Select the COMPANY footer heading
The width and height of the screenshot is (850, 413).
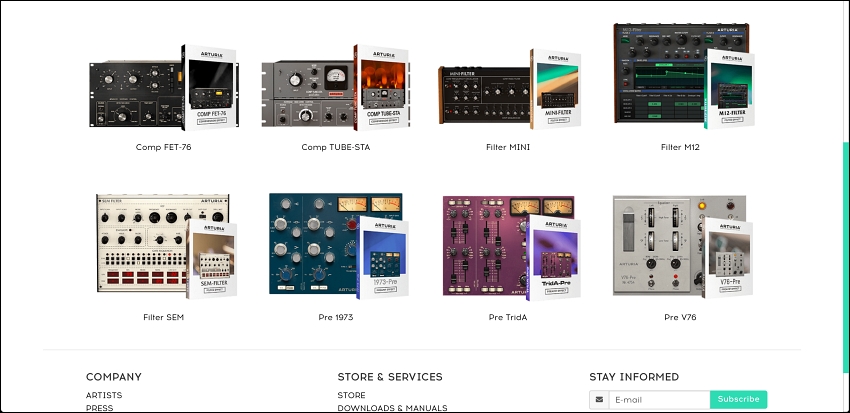pos(114,377)
